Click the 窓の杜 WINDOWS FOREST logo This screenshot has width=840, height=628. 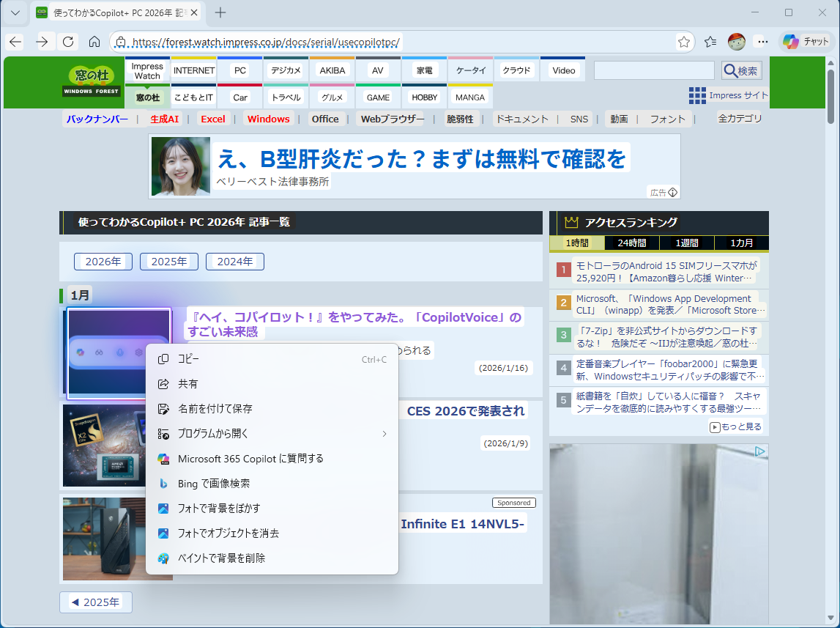(x=92, y=81)
